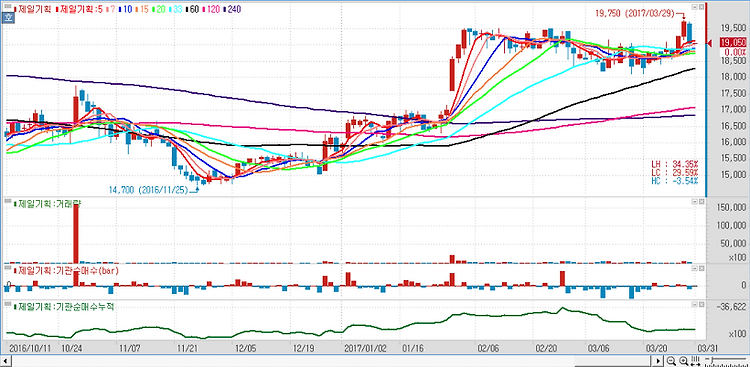Viewport: 750px width, 367px height.
Task: Minimize the 기관순매수(bar) pane
Action: pos(694,269)
